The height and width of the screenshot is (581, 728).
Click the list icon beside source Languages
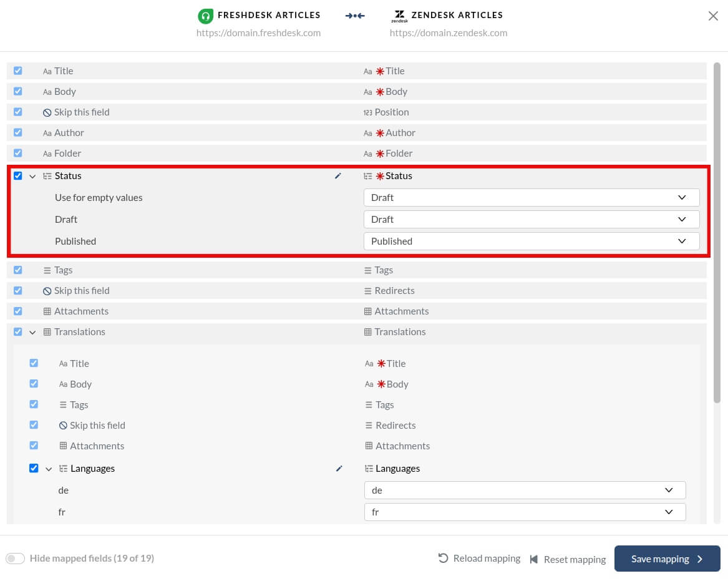[63, 469]
